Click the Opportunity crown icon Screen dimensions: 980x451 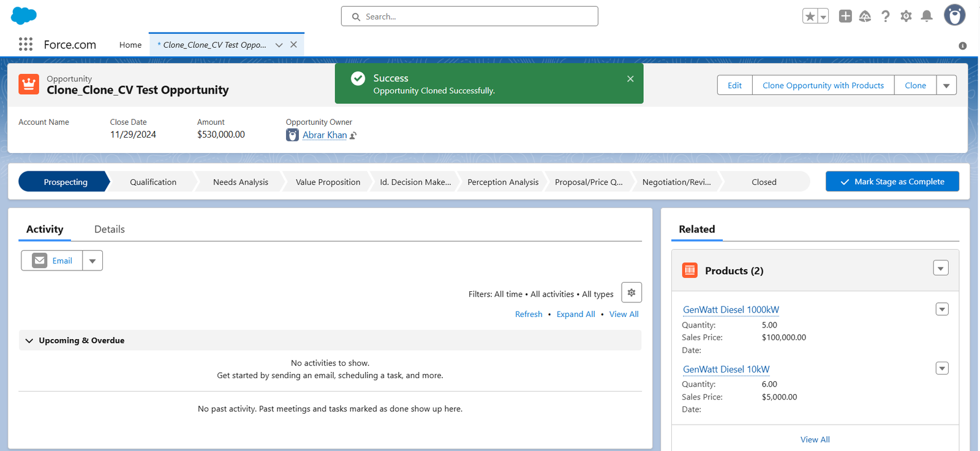[29, 84]
